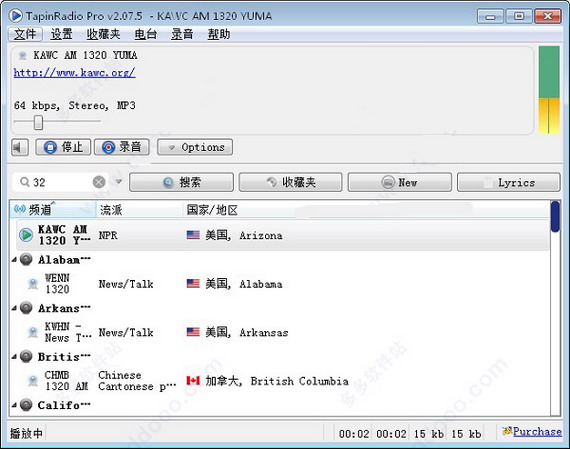Sort by the 流派 column header
This screenshot has height=449, width=570.
tap(140, 210)
